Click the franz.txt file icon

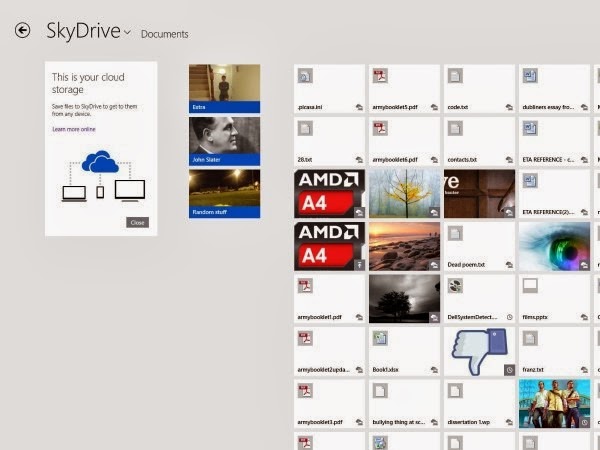pyautogui.click(x=530, y=338)
